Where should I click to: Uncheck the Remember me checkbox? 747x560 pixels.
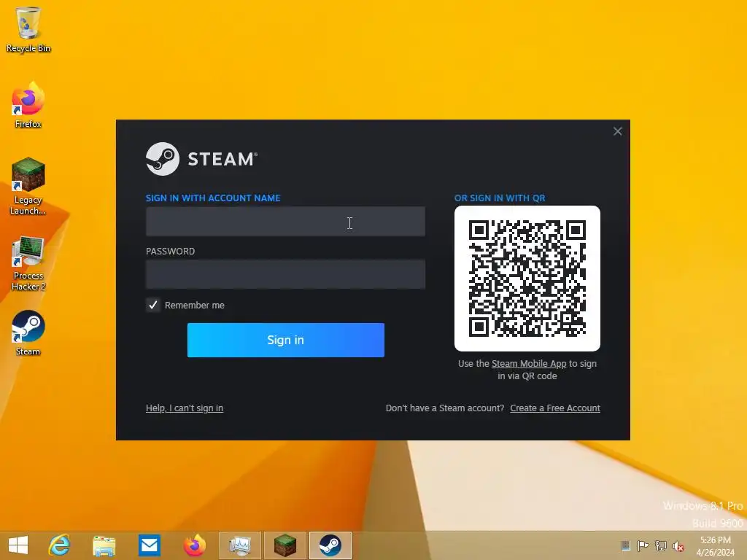153,306
